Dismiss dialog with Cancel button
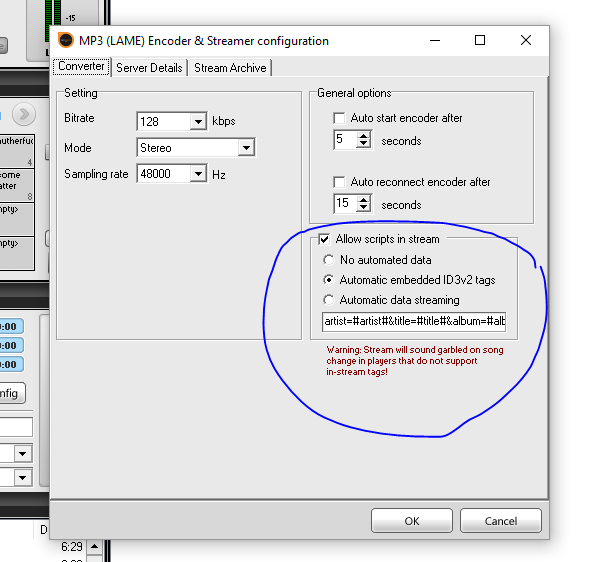The height and width of the screenshot is (562, 615). [x=501, y=521]
